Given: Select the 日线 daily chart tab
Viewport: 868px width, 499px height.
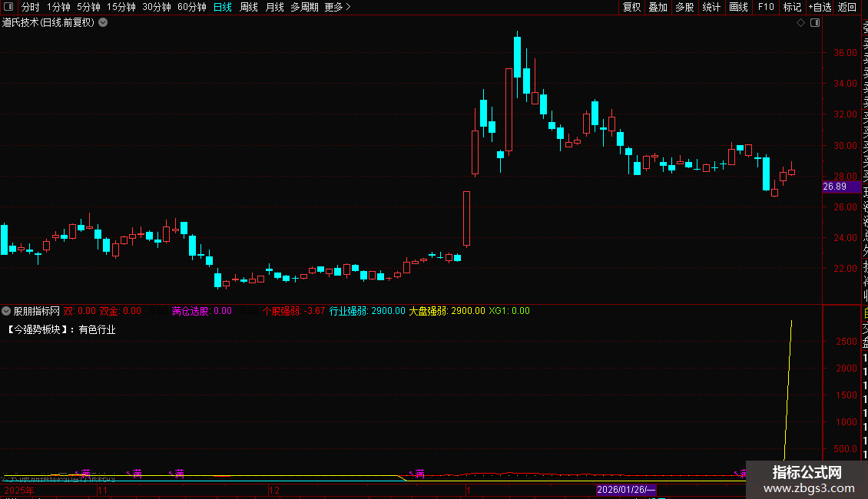Looking at the screenshot, I should coord(223,7).
